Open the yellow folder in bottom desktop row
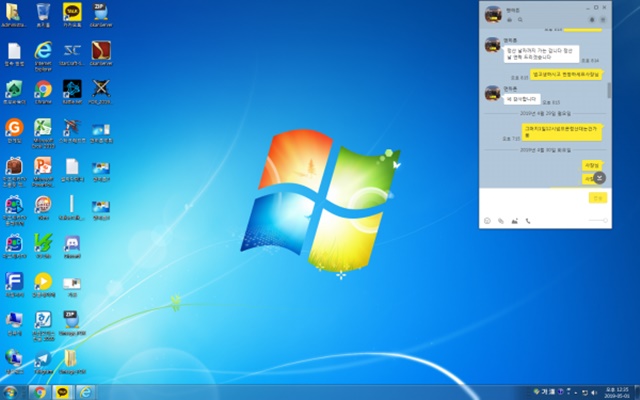Viewport: 640px width, 400px height. (x=72, y=362)
